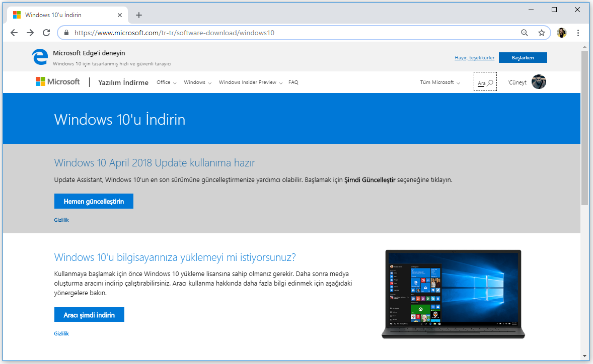Open the zoom magnifier icon in address bar
This screenshot has height=364, width=593.
525,33
